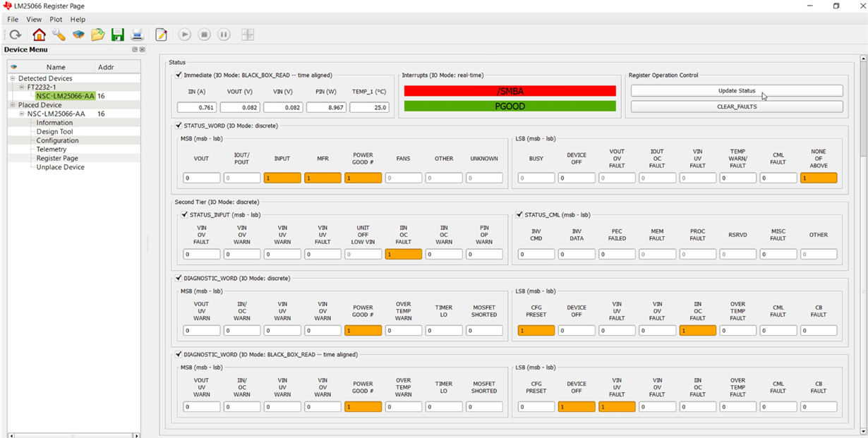Click the Addr column header

click(x=106, y=67)
